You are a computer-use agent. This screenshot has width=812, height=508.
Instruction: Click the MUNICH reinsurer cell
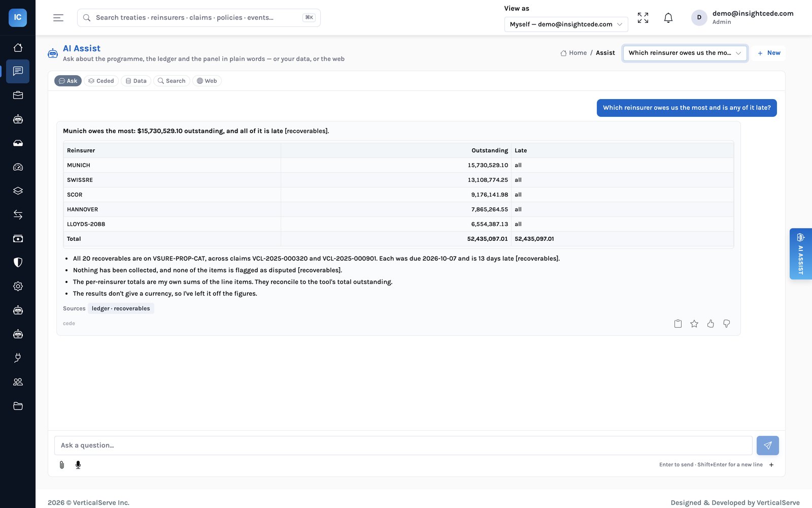[x=172, y=165]
